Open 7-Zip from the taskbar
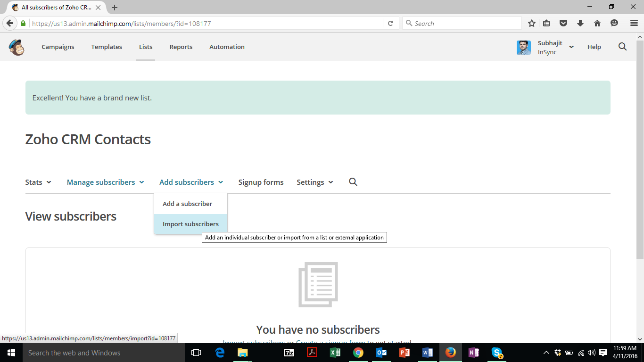The height and width of the screenshot is (362, 644). [289, 353]
